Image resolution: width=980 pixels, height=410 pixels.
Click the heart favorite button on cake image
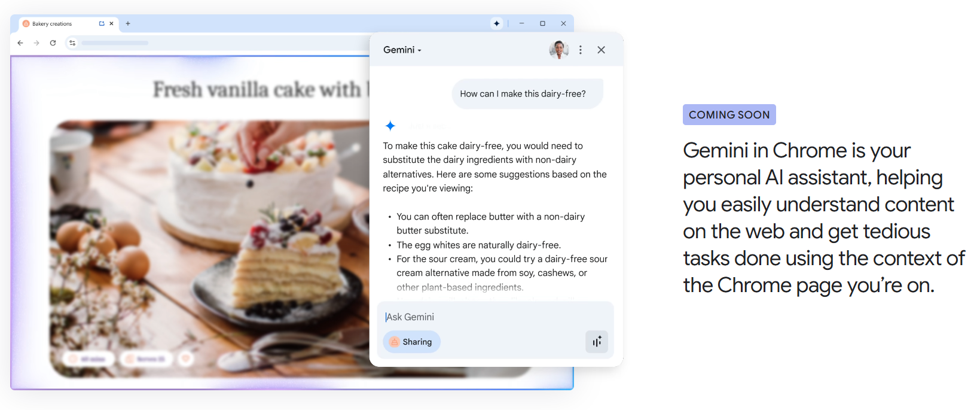(x=186, y=359)
